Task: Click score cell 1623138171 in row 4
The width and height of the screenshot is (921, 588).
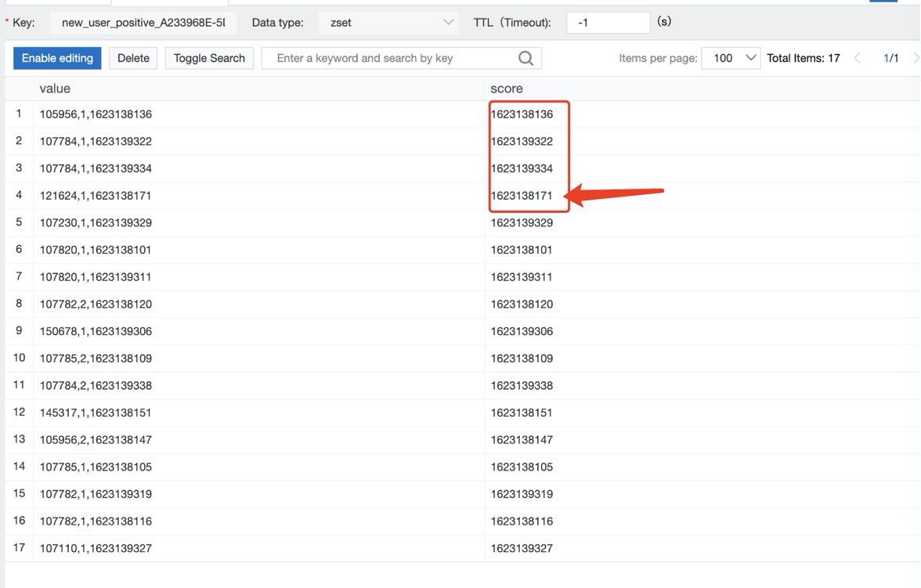Action: (522, 196)
